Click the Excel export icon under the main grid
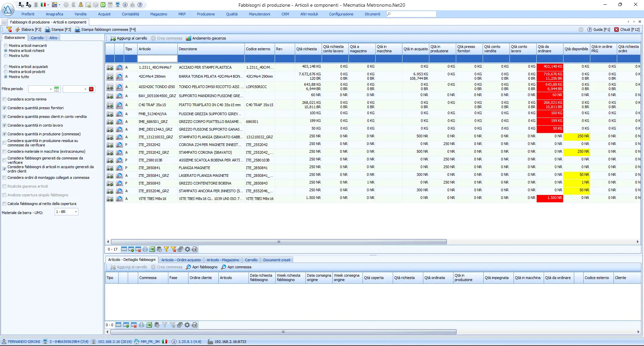The height and width of the screenshot is (346, 644). 152,249
